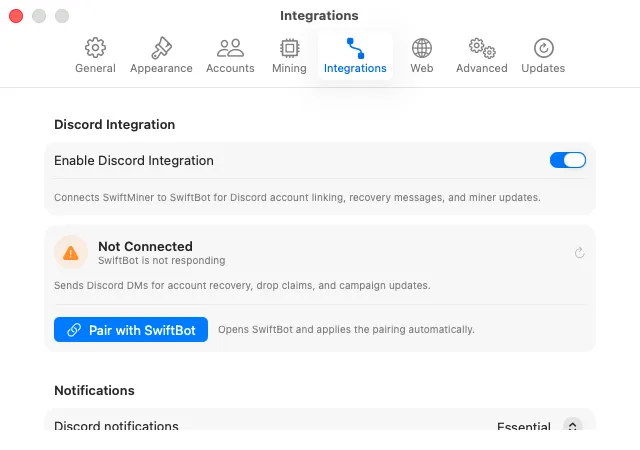Click the Discord Integration section heading
This screenshot has height=450, width=640.
(115, 125)
